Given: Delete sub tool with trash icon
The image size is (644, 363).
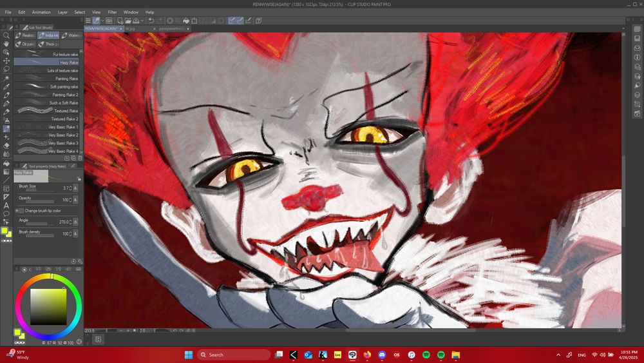Looking at the screenshot, I should pyautogui.click(x=80, y=158).
